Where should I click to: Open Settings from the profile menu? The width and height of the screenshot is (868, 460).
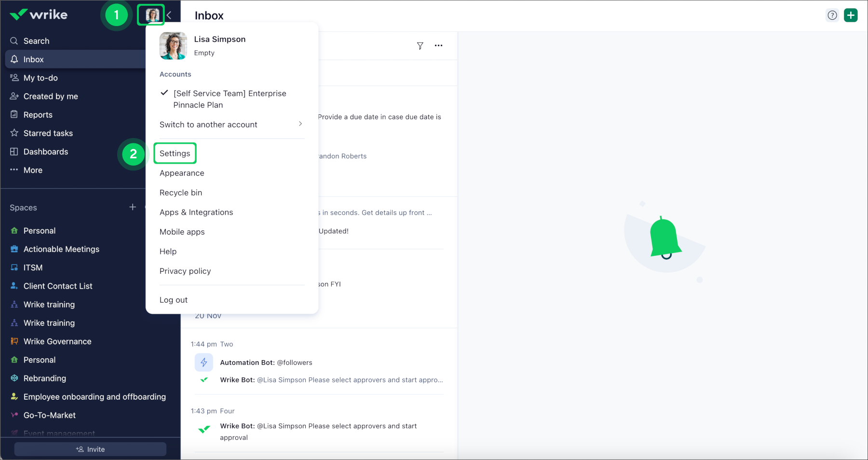point(175,153)
